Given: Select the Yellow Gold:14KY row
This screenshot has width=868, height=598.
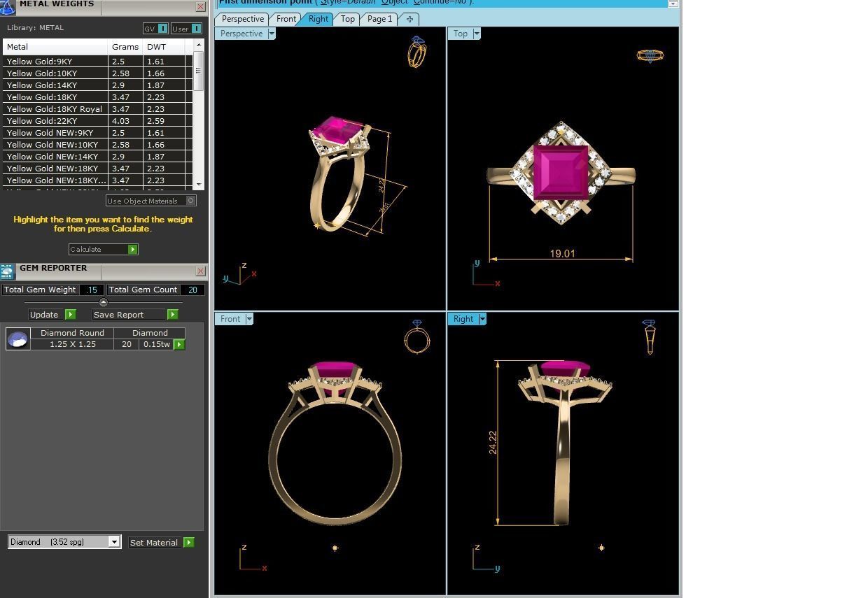Looking at the screenshot, I should (x=97, y=85).
